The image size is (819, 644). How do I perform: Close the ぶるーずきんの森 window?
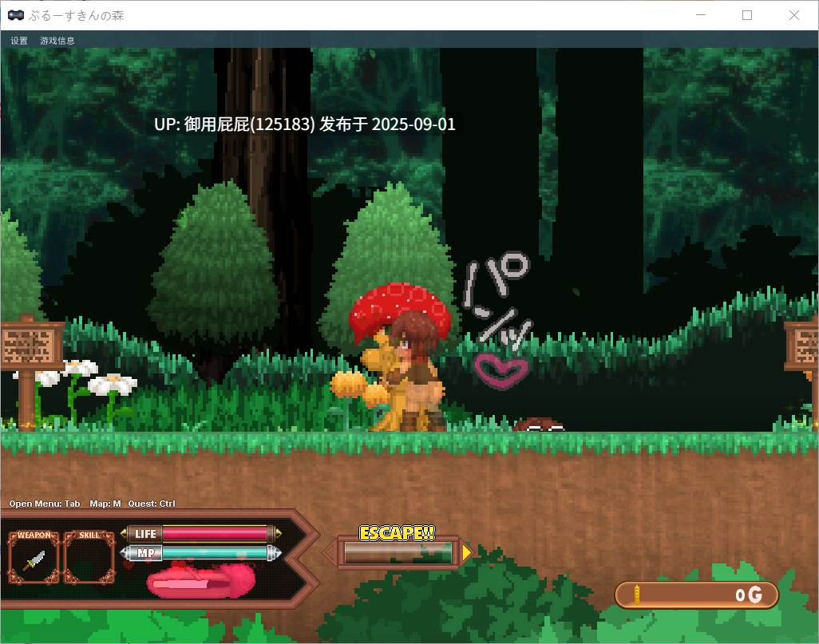click(x=794, y=15)
